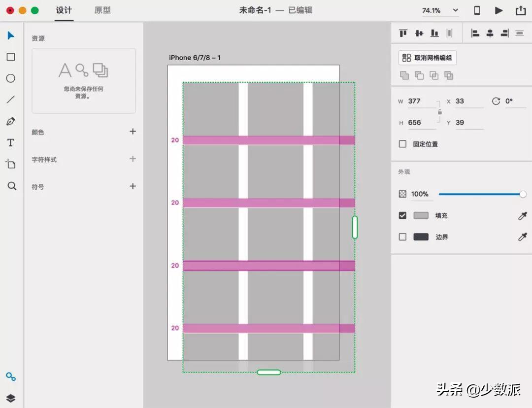Click the opacity slider handle
This screenshot has height=408, width=532.
(x=523, y=194)
